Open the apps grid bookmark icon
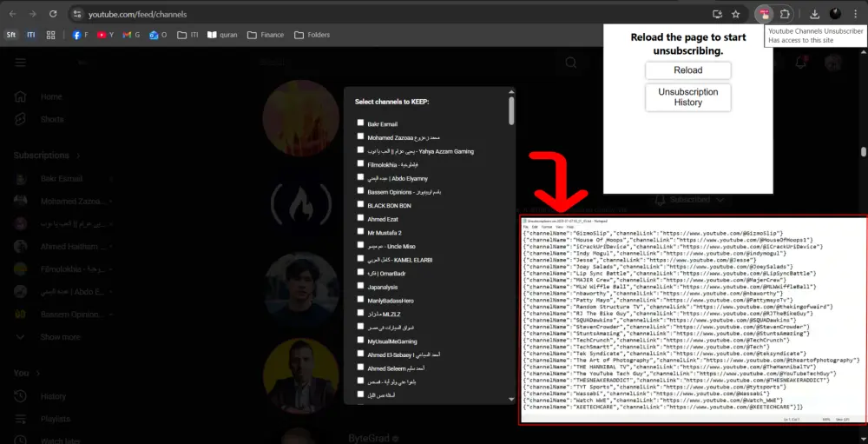The height and width of the screenshot is (444, 868). click(51, 35)
